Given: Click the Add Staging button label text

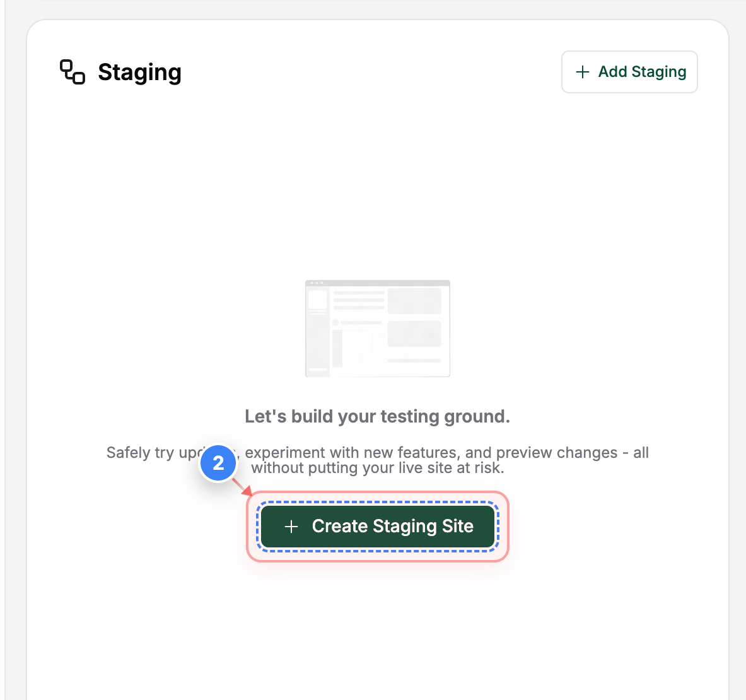Looking at the screenshot, I should 642,71.
